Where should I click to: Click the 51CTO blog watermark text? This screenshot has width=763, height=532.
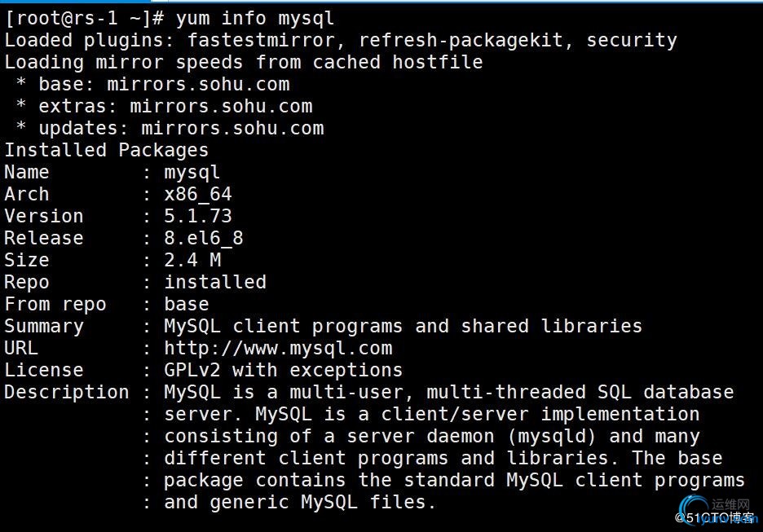[716, 518]
